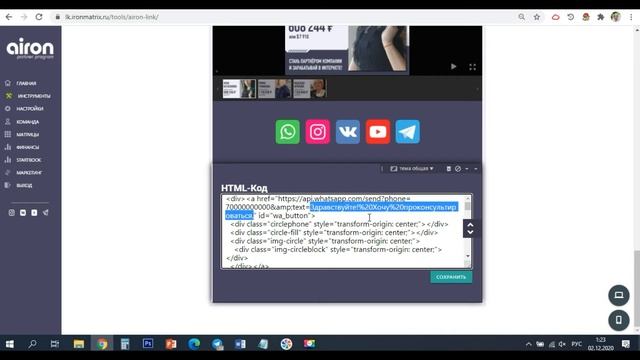
Task: Open Chrome three-dot menu
Action: click(631, 17)
